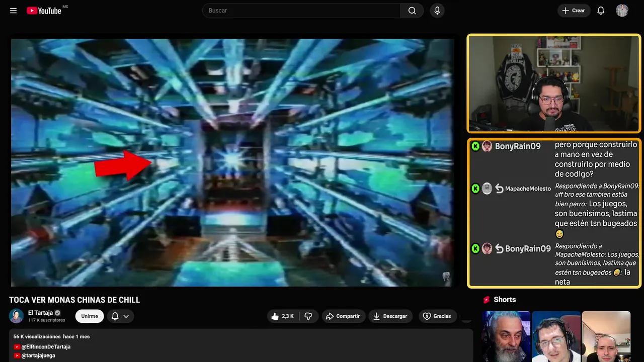Like the video with thumbs up
The image size is (644, 362).
[282, 316]
